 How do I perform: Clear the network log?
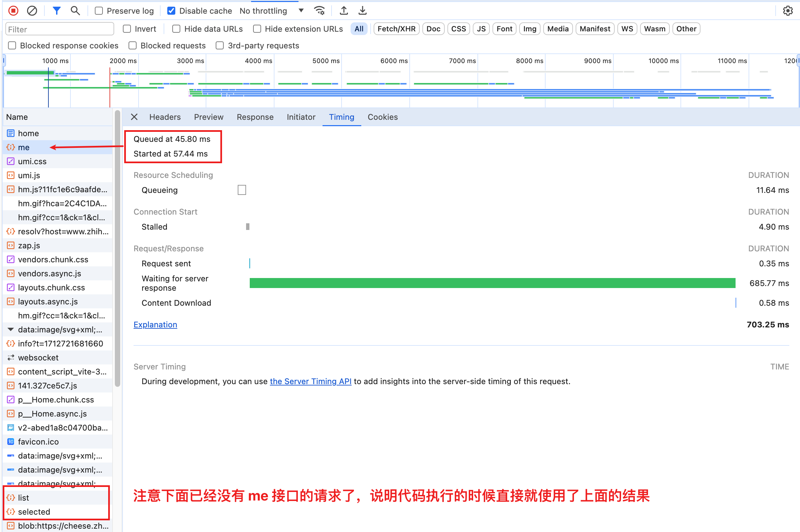(32, 11)
